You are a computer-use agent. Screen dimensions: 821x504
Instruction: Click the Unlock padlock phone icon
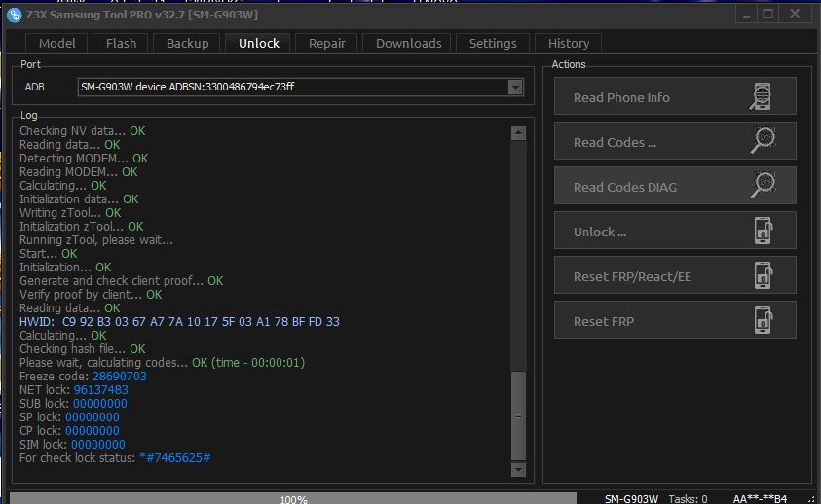pyautogui.click(x=764, y=231)
